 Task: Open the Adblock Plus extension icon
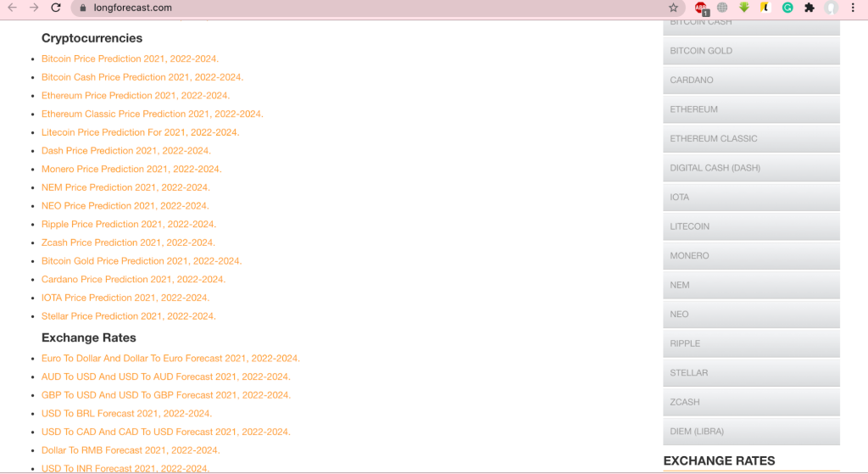click(x=701, y=8)
